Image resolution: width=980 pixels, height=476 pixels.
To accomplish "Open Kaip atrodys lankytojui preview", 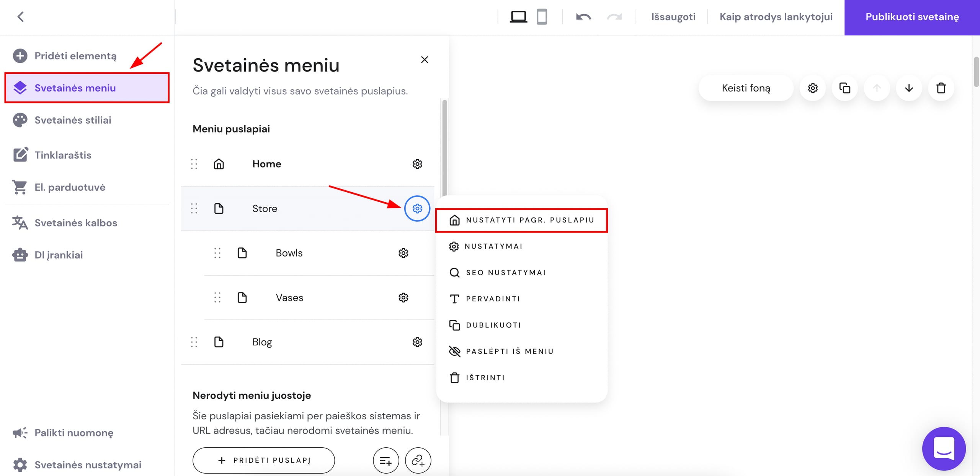I will 776,17.
